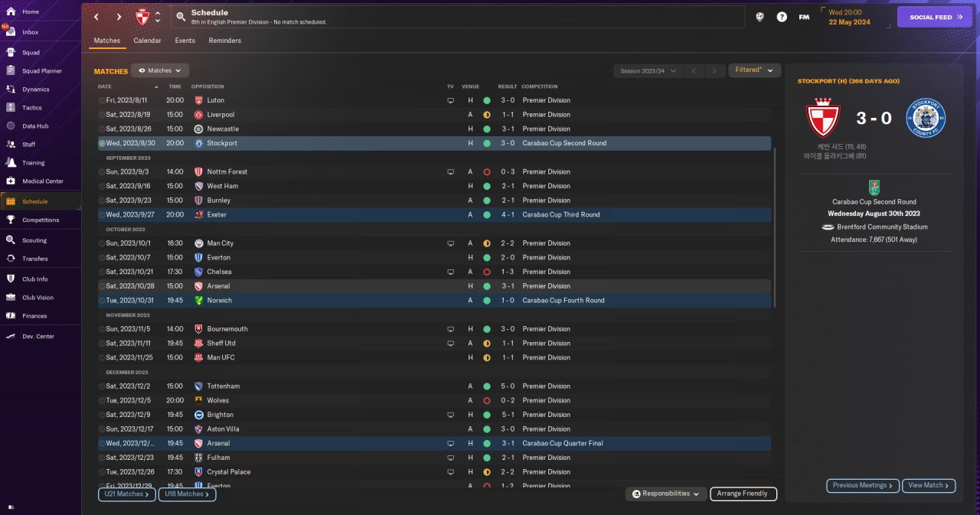Screen dimensions: 980x515
Task: Switch to Matches tab
Action: 107,41
